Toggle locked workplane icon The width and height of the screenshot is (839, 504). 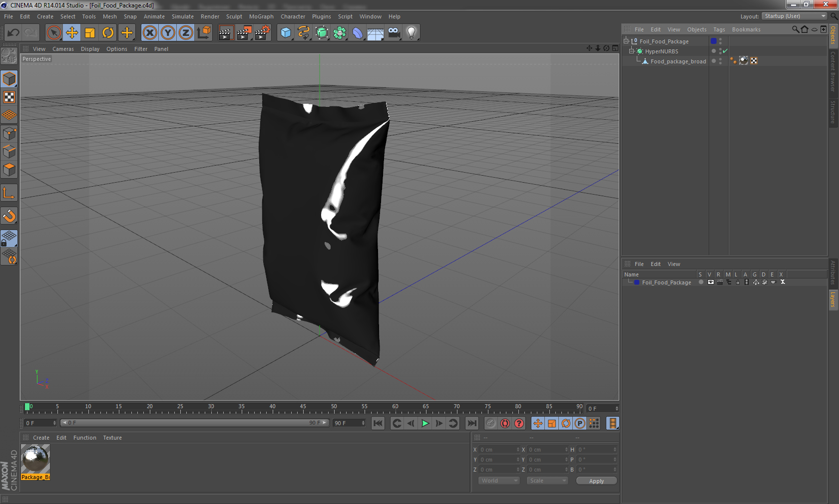point(9,239)
